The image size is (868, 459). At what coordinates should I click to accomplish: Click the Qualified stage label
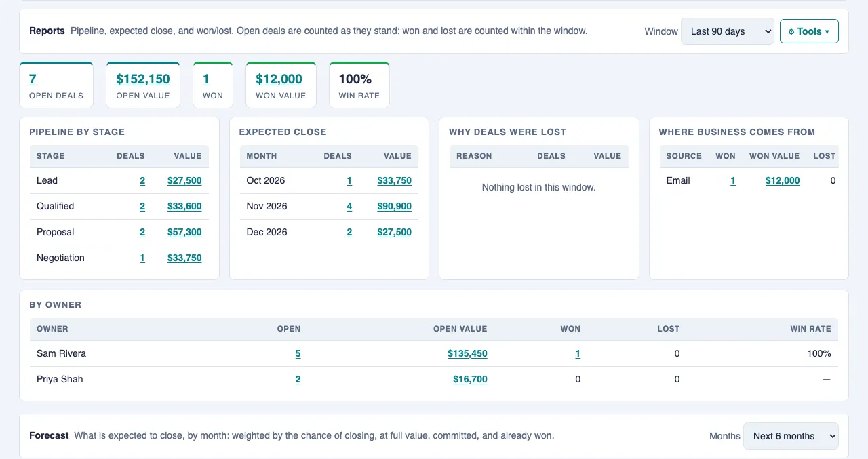tap(55, 206)
